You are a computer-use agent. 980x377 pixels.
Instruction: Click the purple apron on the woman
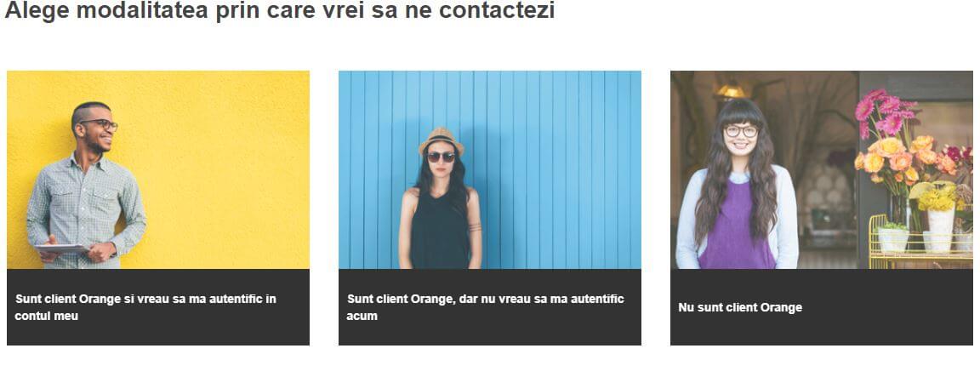point(738,227)
